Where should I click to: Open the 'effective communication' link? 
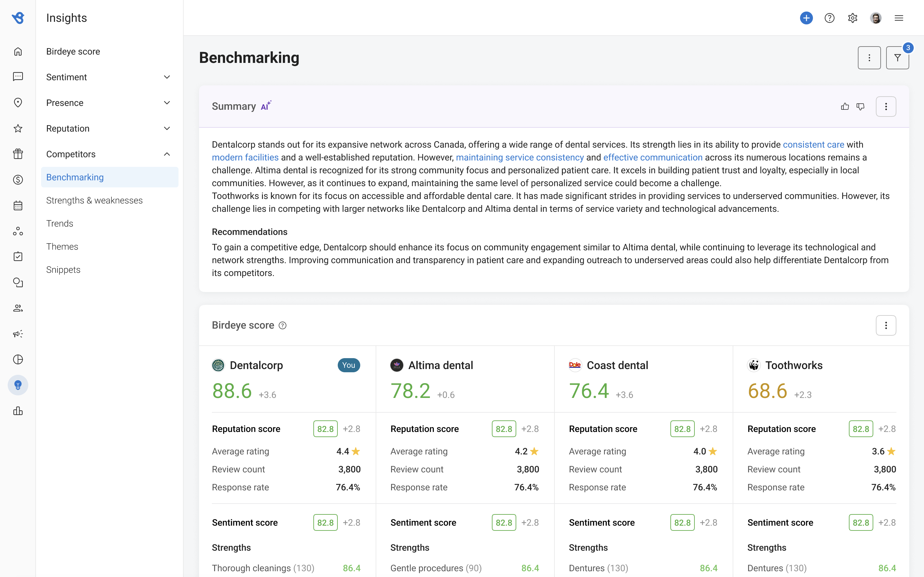[x=653, y=158]
